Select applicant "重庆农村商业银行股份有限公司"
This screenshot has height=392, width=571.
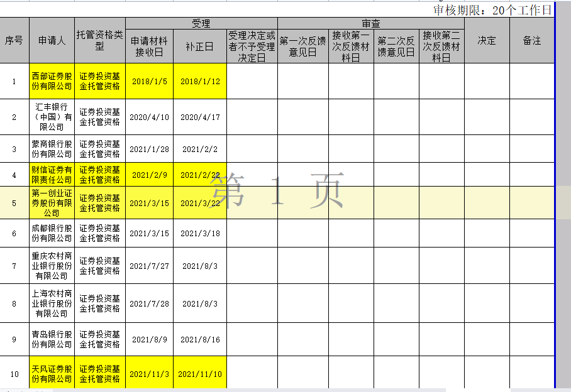52,266
